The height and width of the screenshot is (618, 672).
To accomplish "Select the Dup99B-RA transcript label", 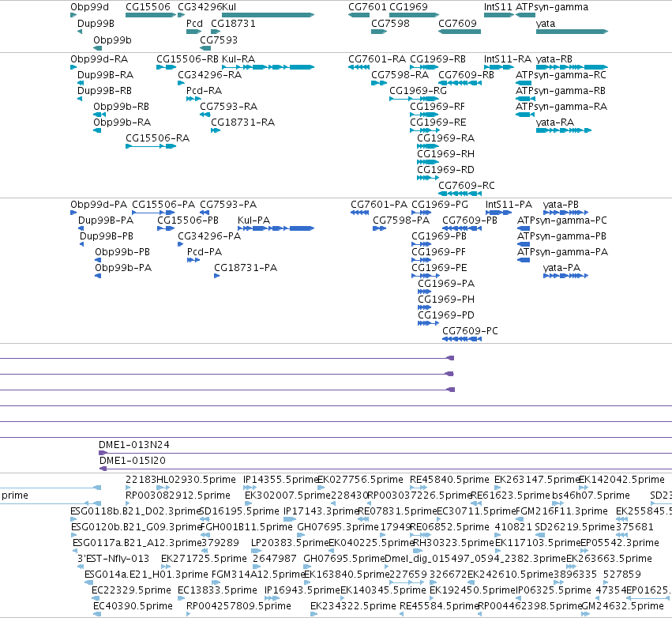I will tap(106, 74).
